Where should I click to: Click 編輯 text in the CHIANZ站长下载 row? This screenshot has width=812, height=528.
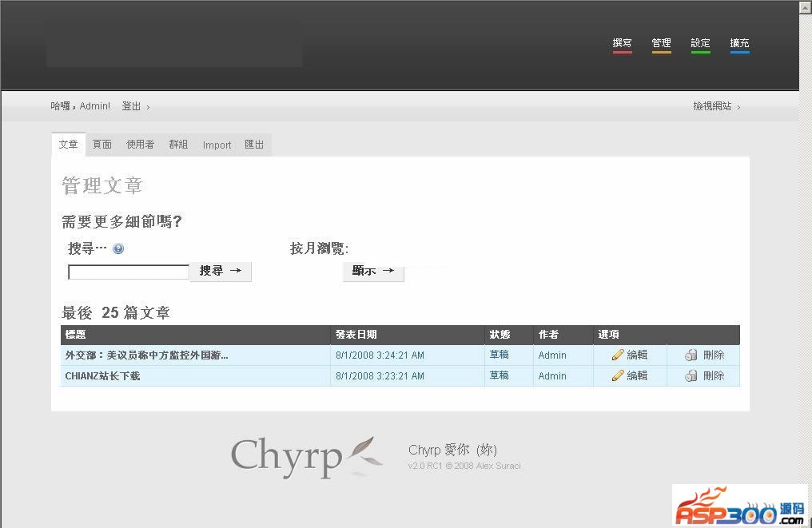coord(637,375)
